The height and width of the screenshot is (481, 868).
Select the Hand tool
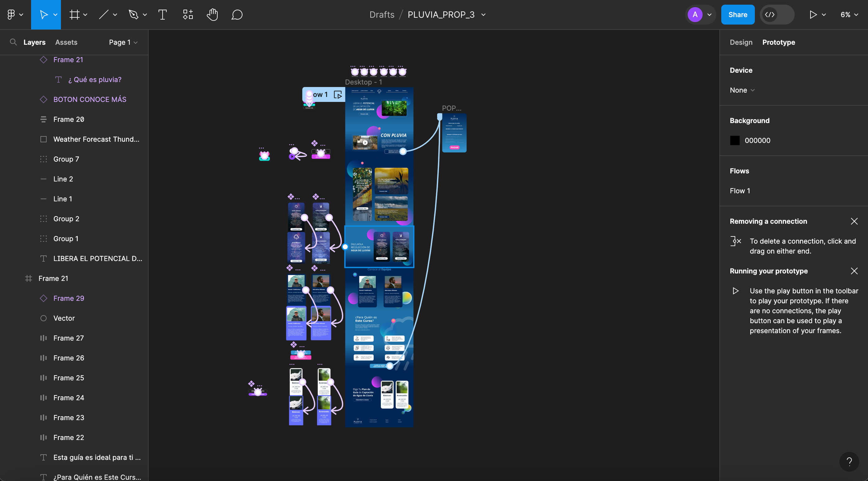[212, 15]
